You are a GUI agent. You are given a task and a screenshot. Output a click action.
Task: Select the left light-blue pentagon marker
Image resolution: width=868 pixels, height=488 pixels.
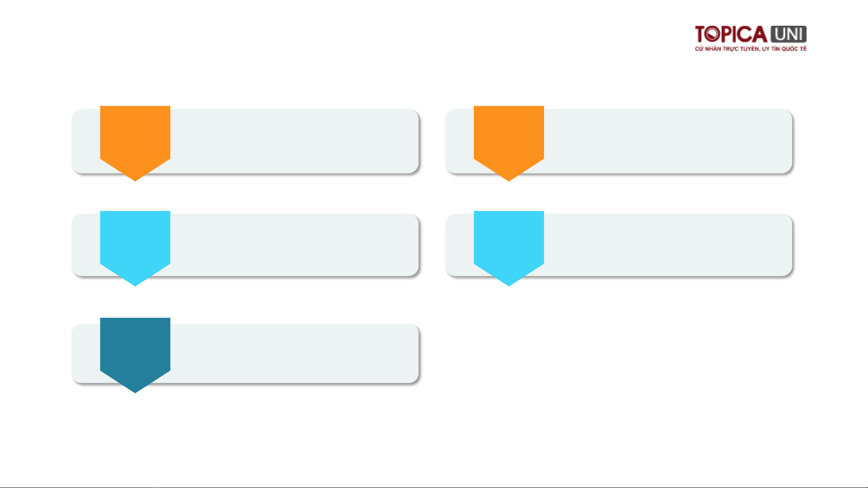click(x=135, y=248)
